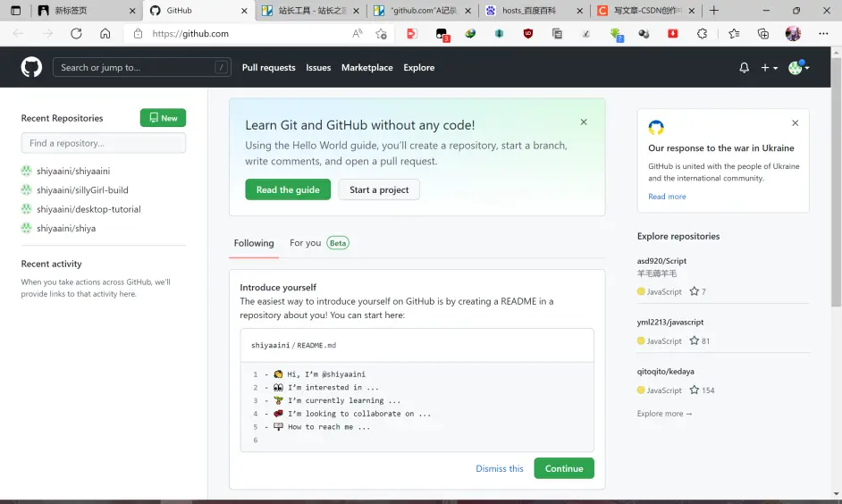Image resolution: width=842 pixels, height=504 pixels.
Task: Close the Ukraine response card
Action: [x=796, y=123]
